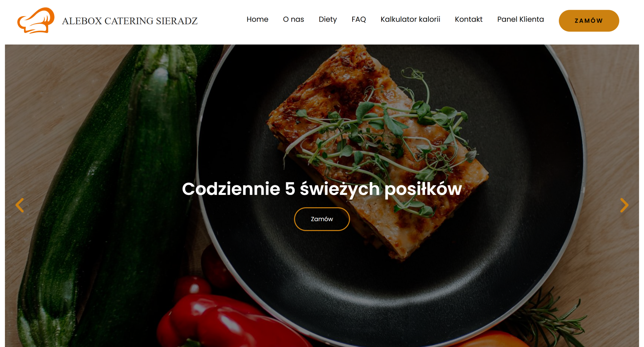Click the orange ZAMÓW header button
644x347 pixels.
point(589,21)
